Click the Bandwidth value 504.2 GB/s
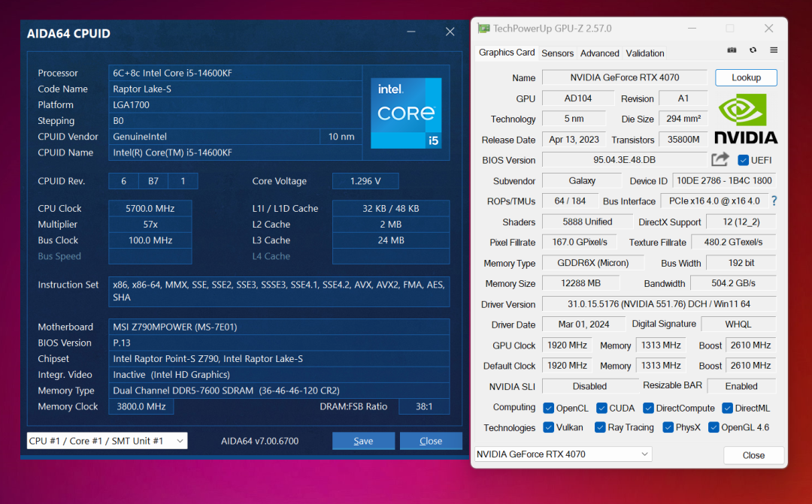 [x=733, y=283]
